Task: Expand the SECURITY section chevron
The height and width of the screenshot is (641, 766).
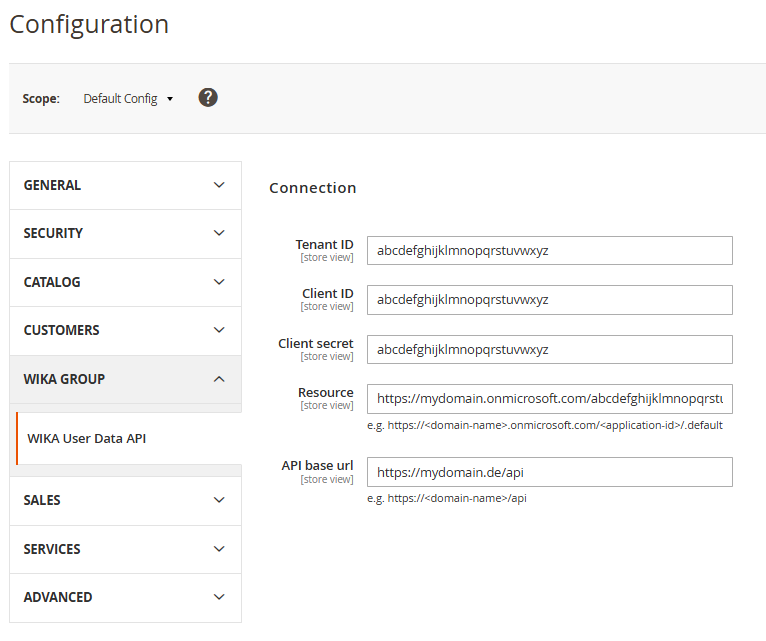Action: (x=220, y=233)
